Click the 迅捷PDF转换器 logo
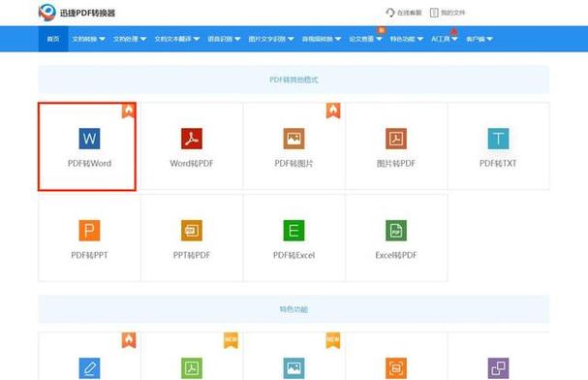The height and width of the screenshot is (380, 588). click(77, 13)
